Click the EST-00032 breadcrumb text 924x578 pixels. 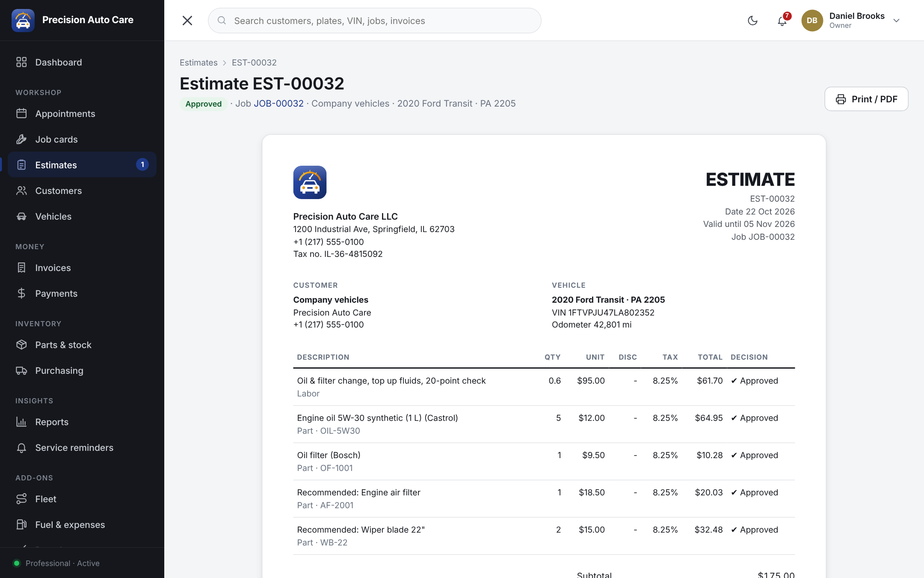(x=254, y=63)
